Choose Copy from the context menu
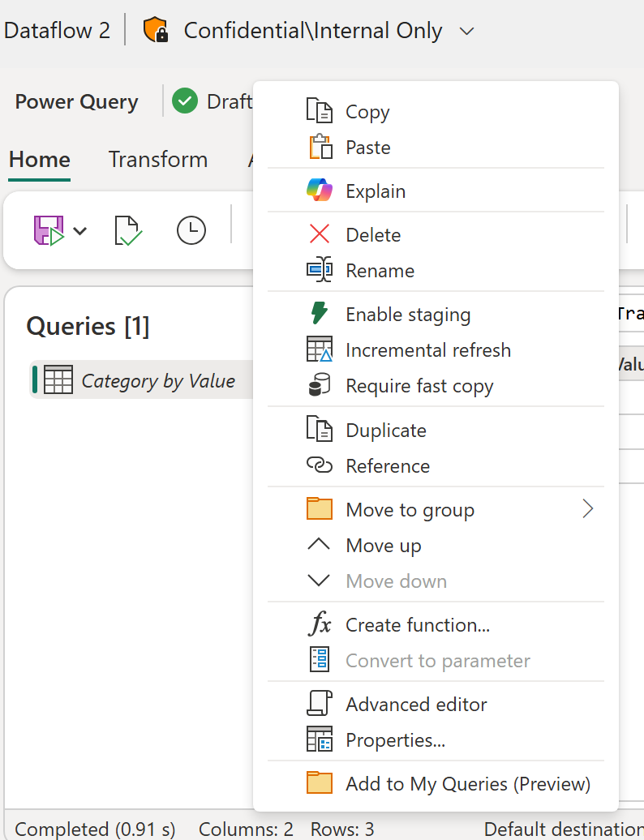Viewport: 644px width, 840px height. (x=436, y=111)
